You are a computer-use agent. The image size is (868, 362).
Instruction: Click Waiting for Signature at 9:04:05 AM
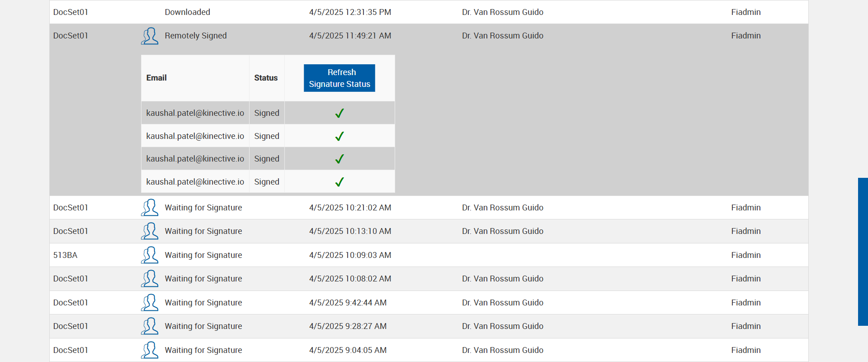(x=203, y=350)
